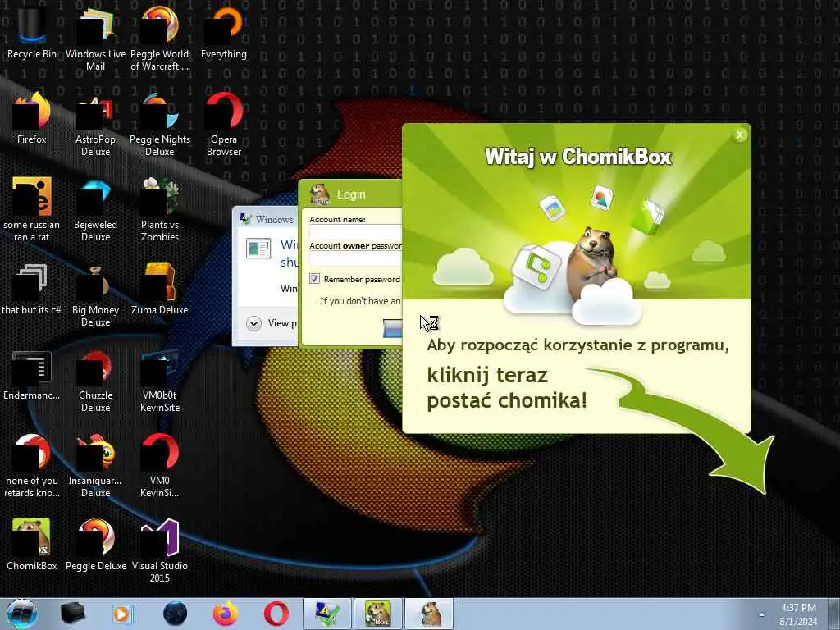The height and width of the screenshot is (630, 840).
Task: Select Insaniquarium Deluxe desktop icon
Action: (x=95, y=465)
